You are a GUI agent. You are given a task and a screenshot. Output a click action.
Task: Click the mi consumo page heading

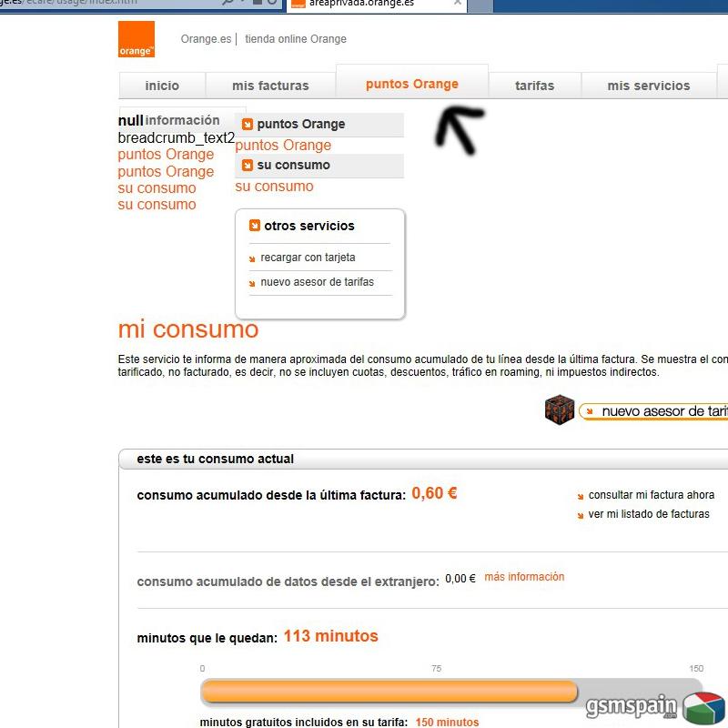click(188, 329)
